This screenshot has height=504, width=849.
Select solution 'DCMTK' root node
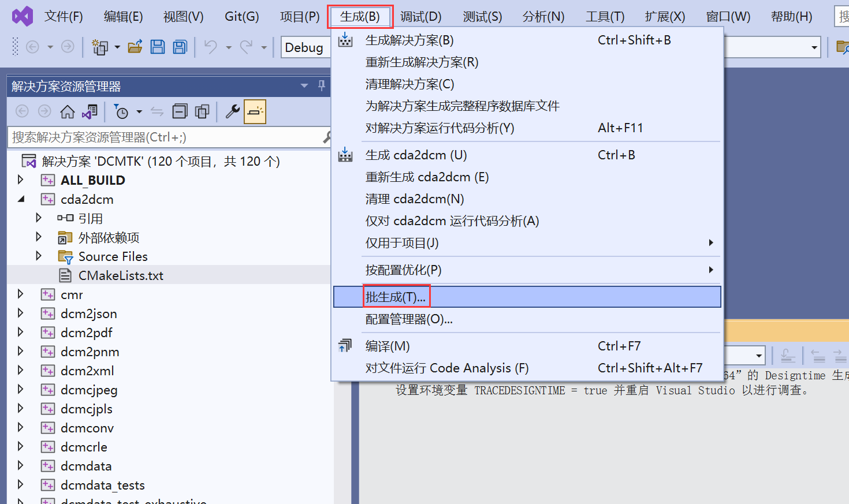tap(161, 161)
